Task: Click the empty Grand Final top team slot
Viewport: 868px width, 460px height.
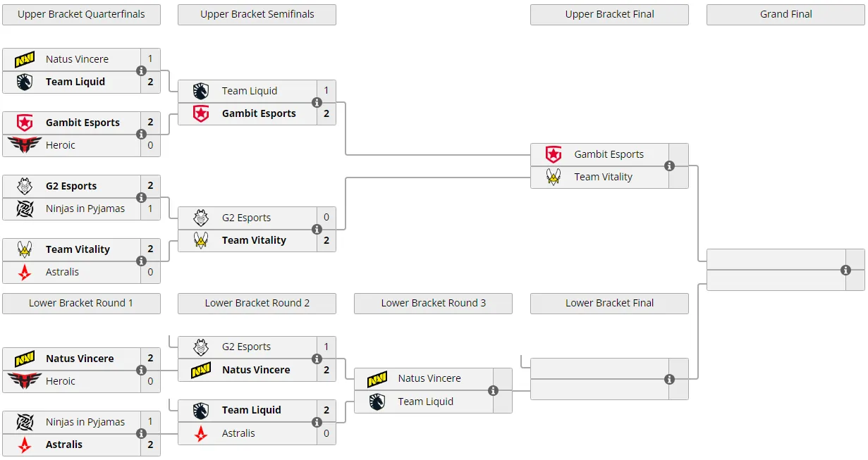Action: point(776,259)
